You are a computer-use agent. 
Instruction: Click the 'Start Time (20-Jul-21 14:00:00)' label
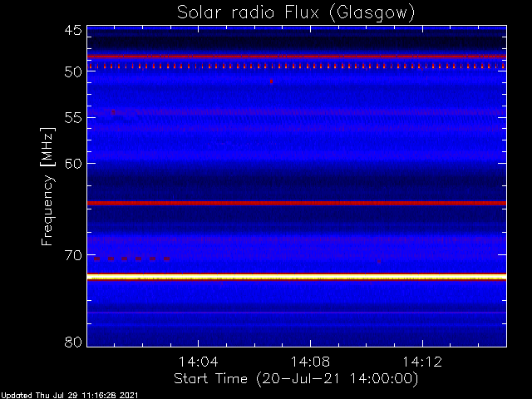(296, 379)
